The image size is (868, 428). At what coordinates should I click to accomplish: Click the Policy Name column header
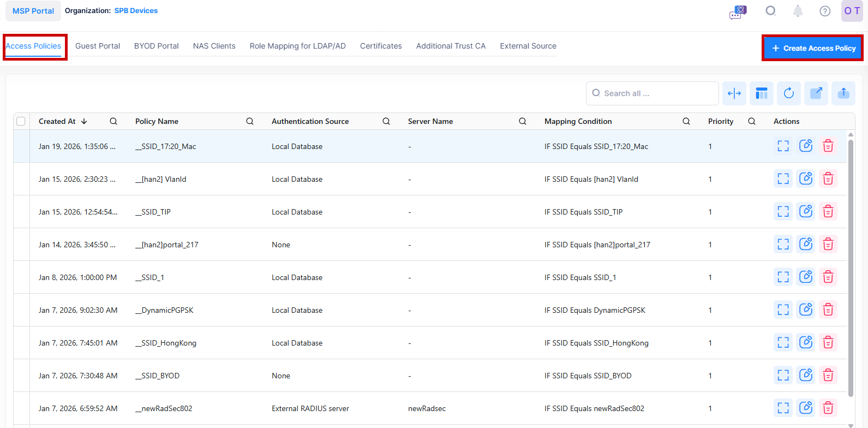pyautogui.click(x=157, y=121)
